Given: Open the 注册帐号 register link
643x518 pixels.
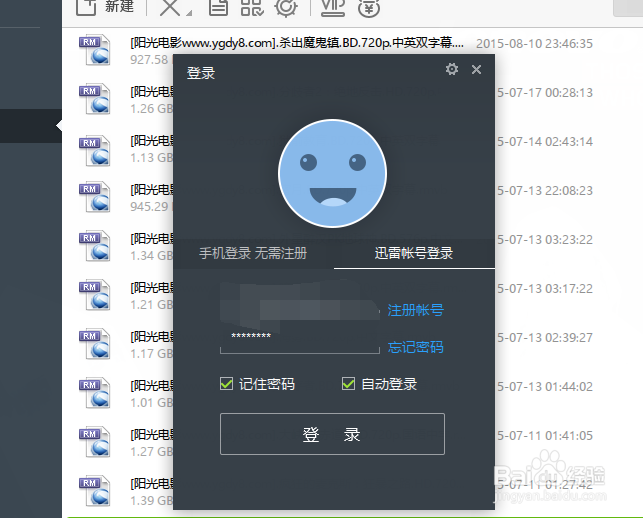Looking at the screenshot, I should (x=415, y=310).
